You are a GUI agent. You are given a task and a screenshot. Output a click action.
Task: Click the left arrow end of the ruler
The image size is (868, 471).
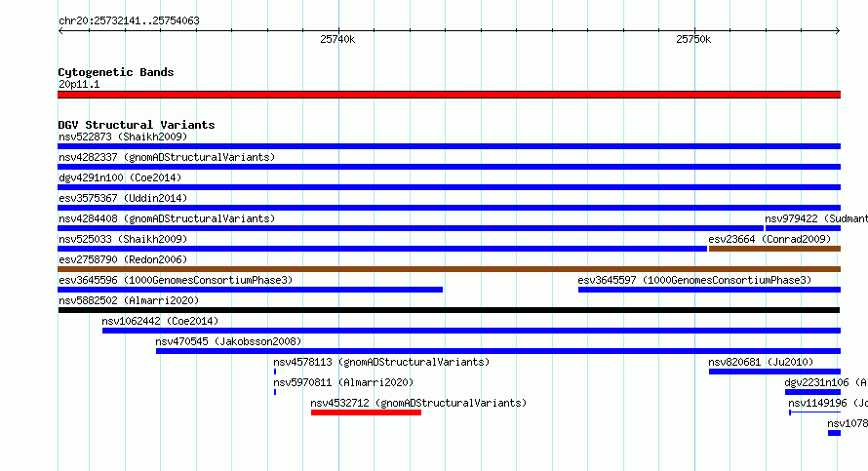(60, 31)
